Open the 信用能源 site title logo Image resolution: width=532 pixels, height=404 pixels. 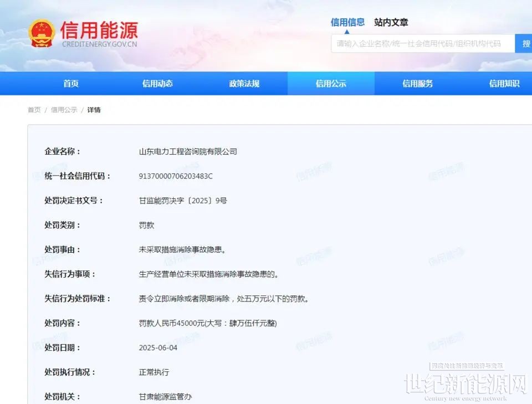click(x=99, y=34)
